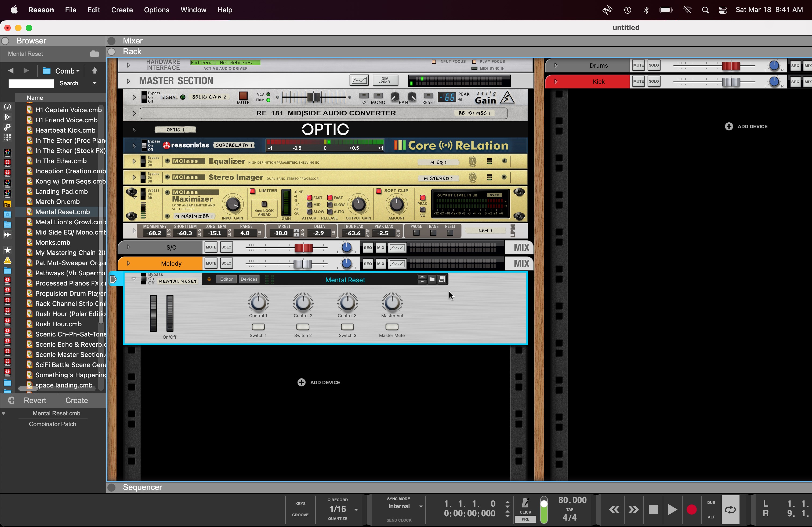Open Master Section waveform display icon

pyautogui.click(x=359, y=80)
